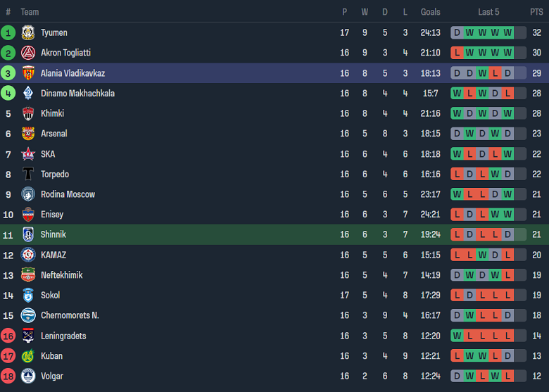Sort table by PTS column header
The height and width of the screenshot is (392, 549).
(536, 12)
